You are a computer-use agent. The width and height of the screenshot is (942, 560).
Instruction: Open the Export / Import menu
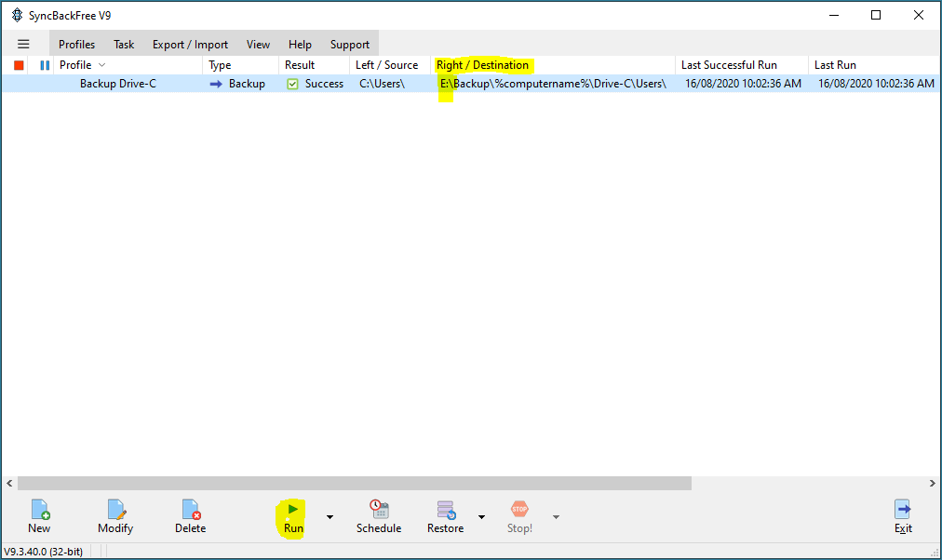pos(190,45)
